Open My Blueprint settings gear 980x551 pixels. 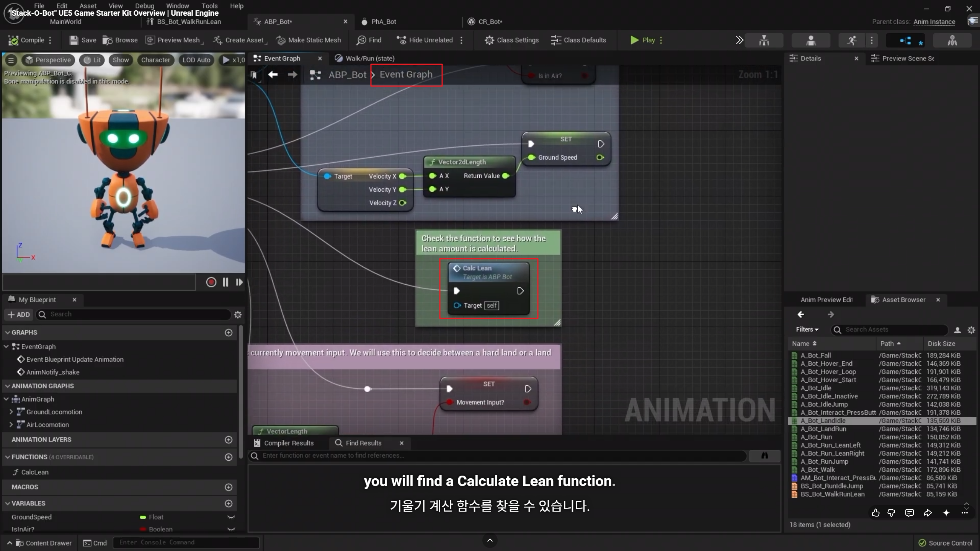click(x=238, y=315)
